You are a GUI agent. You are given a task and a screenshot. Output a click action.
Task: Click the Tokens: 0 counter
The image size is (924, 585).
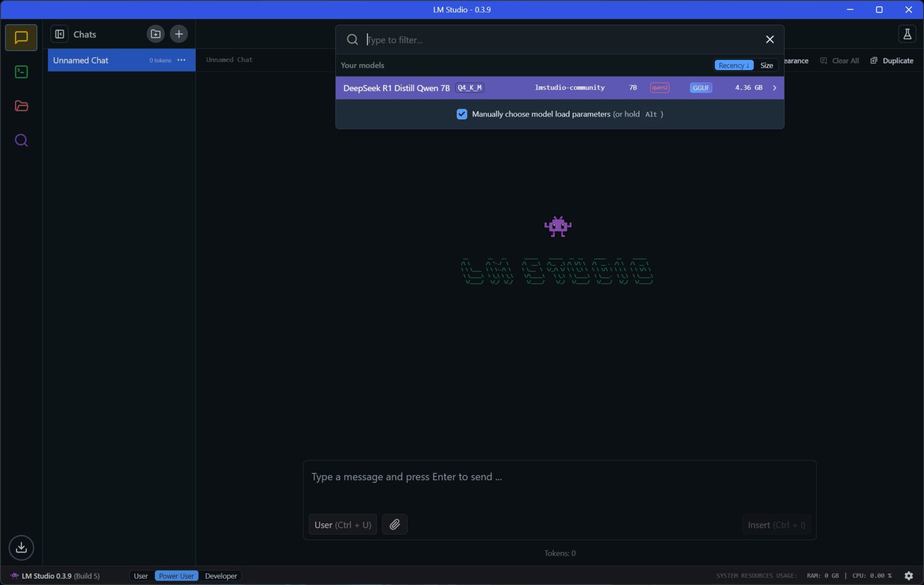560,553
